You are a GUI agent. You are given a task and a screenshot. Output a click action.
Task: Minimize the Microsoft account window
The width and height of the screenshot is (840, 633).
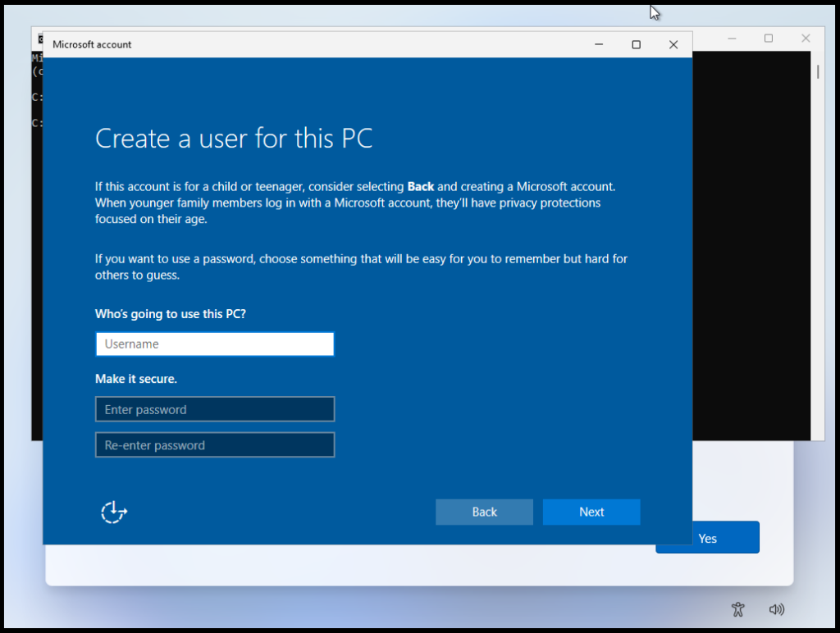coord(598,44)
